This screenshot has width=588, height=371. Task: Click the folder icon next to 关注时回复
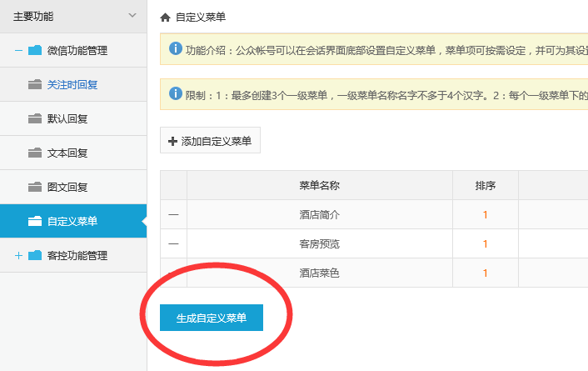pyautogui.click(x=35, y=84)
